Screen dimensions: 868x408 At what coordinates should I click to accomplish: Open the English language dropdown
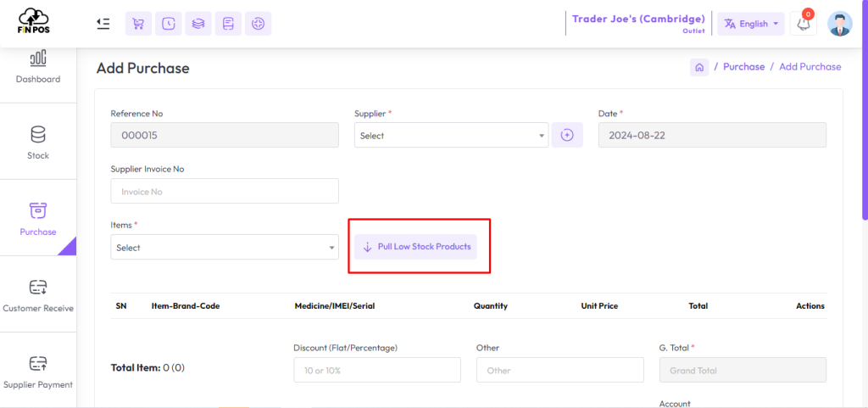point(751,24)
